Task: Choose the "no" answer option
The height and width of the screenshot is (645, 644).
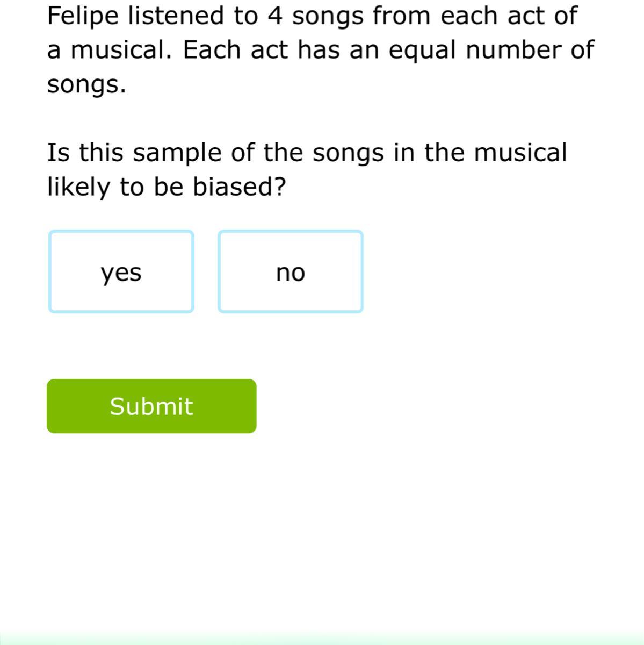Action: coord(291,272)
